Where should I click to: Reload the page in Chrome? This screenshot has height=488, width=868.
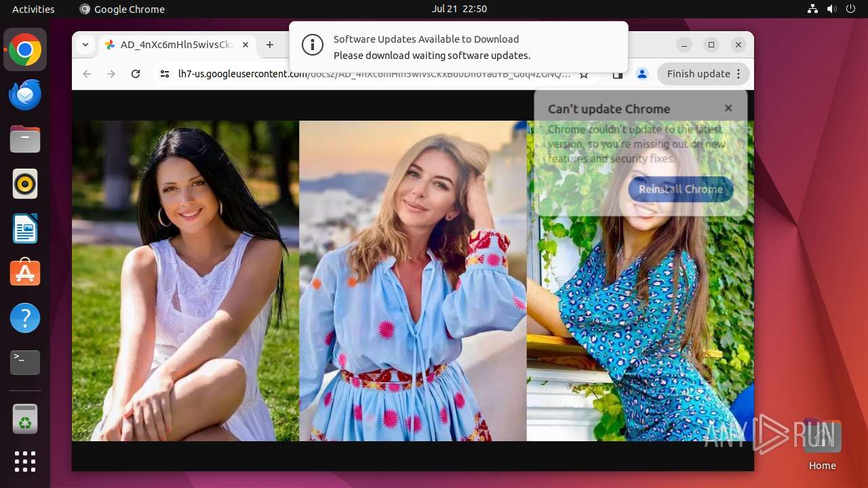coord(136,74)
